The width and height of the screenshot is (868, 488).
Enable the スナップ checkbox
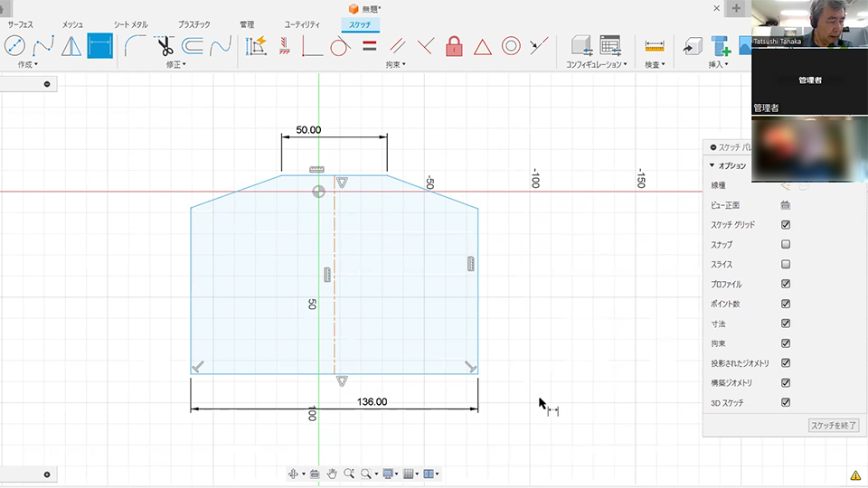pyautogui.click(x=786, y=245)
